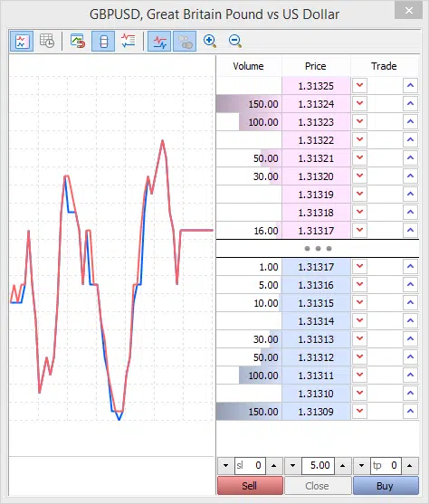Click the red Sell button
429x504 pixels.
coord(250,485)
